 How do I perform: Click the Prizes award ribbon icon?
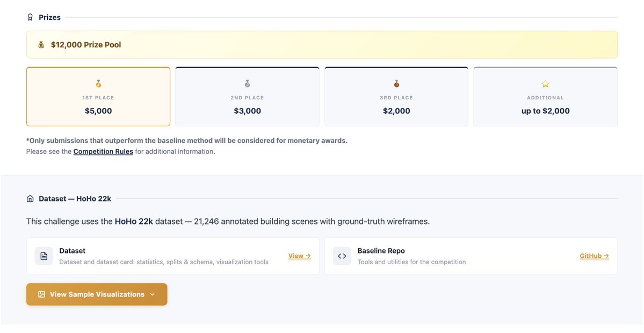click(30, 17)
